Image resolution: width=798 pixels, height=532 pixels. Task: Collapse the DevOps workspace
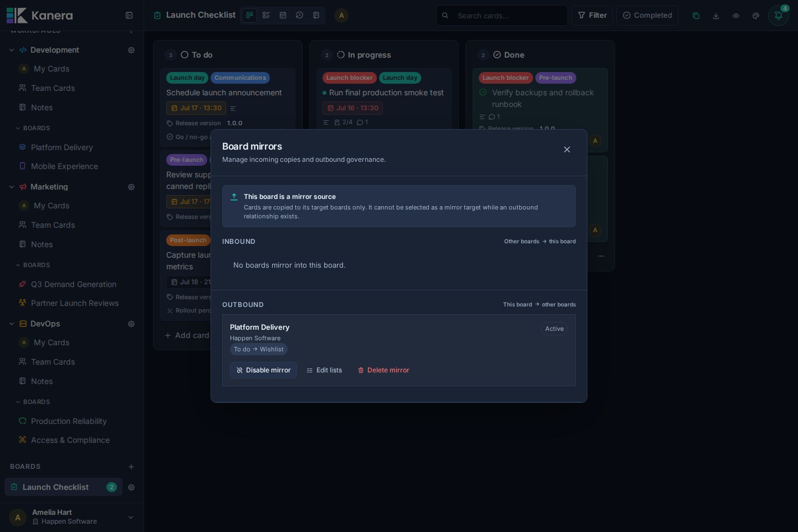[x=12, y=324]
